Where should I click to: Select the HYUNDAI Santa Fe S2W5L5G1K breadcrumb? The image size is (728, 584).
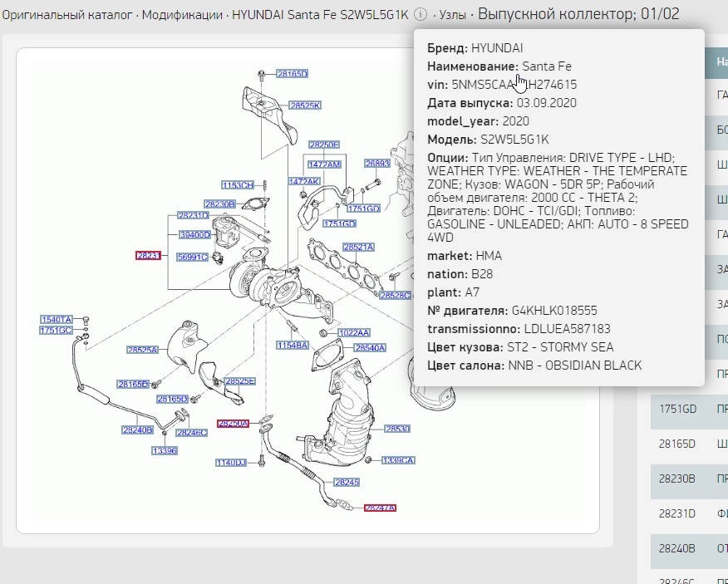320,15
